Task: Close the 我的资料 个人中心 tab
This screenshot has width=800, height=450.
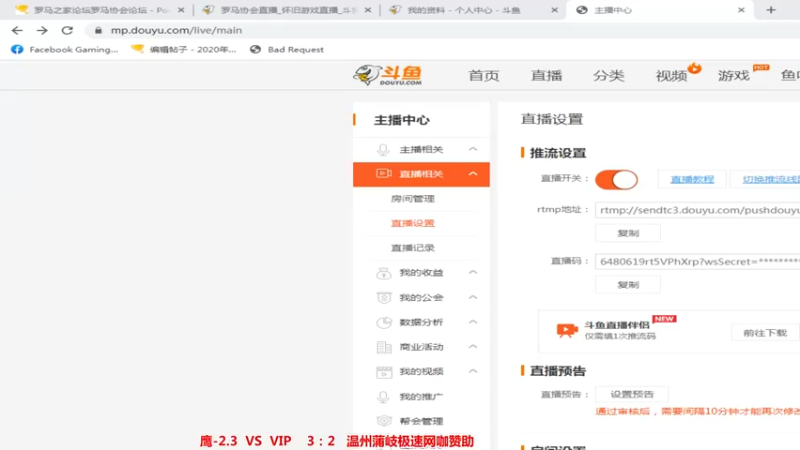Action: click(555, 10)
